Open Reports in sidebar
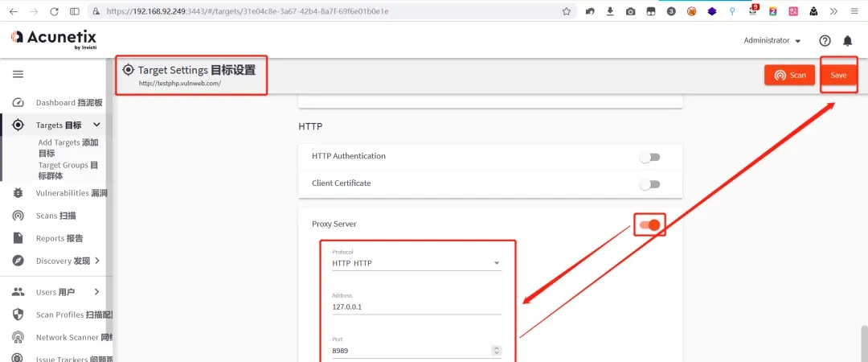This screenshot has width=868, height=362. [59, 238]
